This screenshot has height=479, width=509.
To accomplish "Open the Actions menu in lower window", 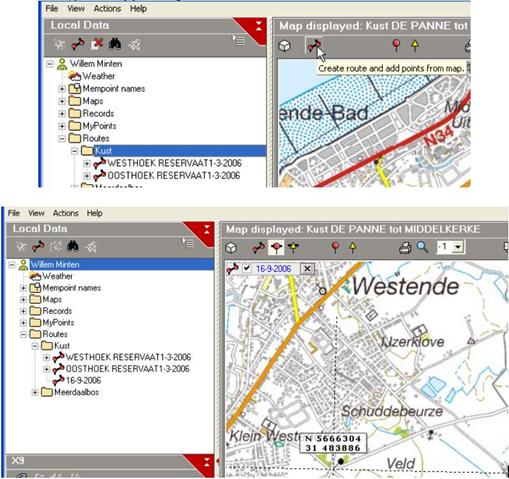I will 66,213.
